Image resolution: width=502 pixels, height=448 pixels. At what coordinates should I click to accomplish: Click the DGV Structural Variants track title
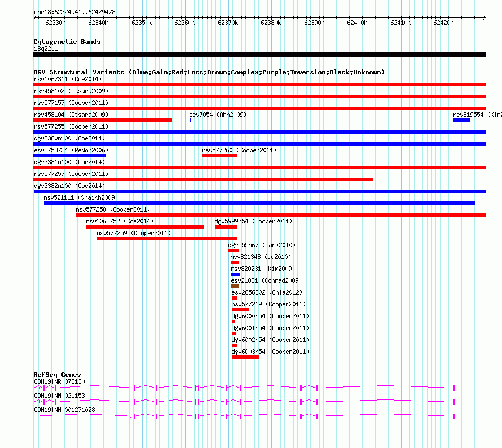pos(209,72)
